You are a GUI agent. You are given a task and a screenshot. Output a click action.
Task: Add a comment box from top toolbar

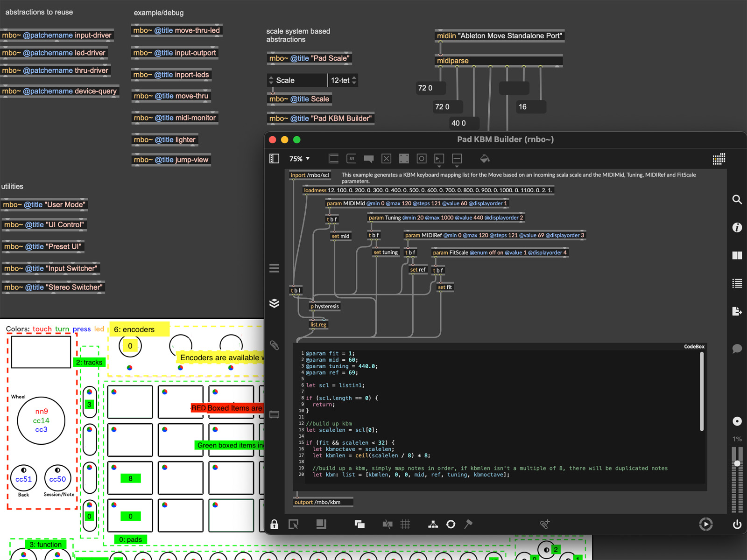click(369, 159)
